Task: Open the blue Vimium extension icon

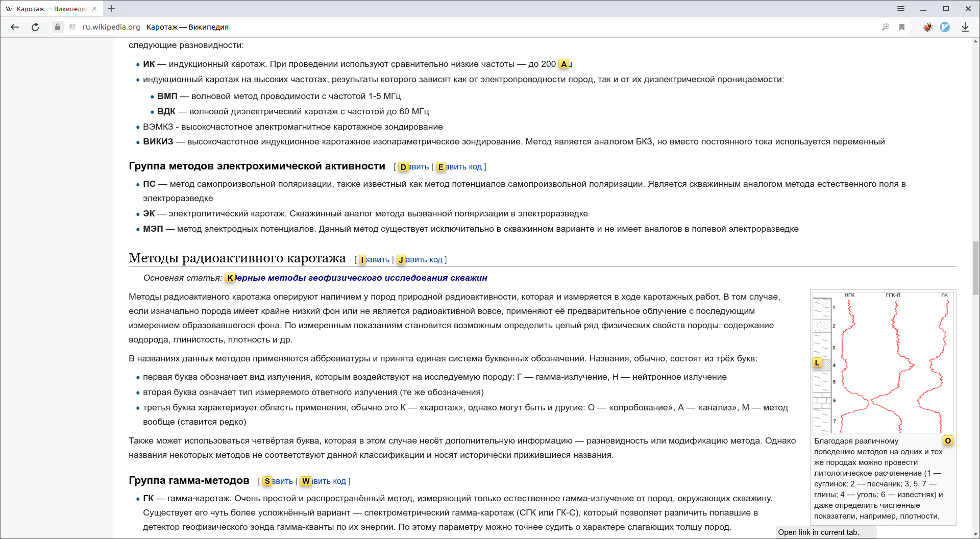Action: point(945,27)
